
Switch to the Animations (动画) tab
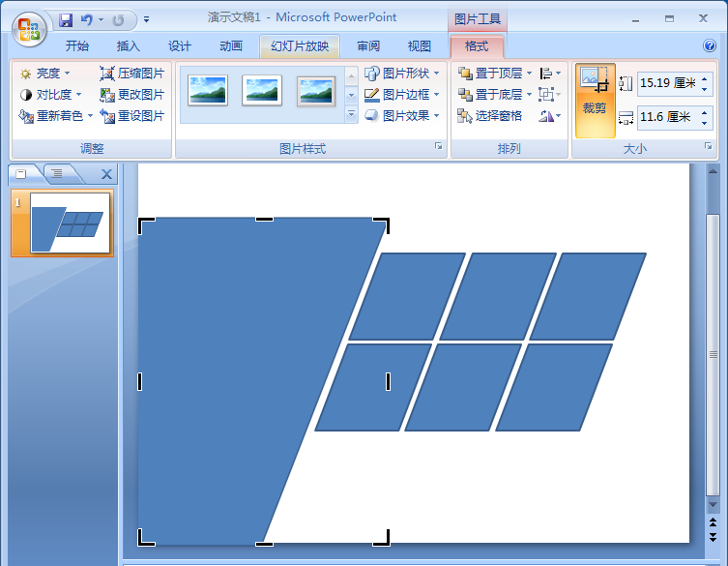[x=231, y=46]
